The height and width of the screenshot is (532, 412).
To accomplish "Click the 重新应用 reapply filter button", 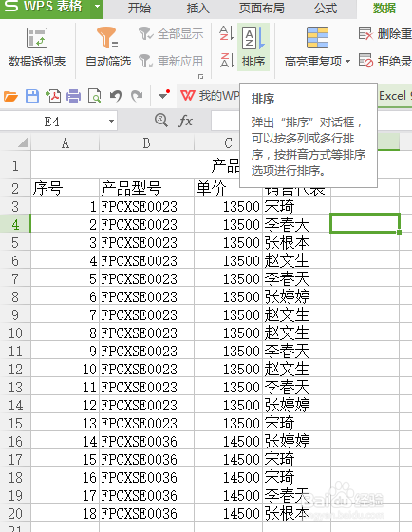I will pos(171,61).
